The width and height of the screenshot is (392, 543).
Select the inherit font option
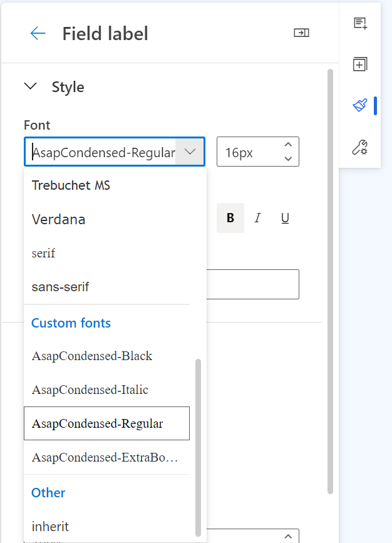[50, 526]
